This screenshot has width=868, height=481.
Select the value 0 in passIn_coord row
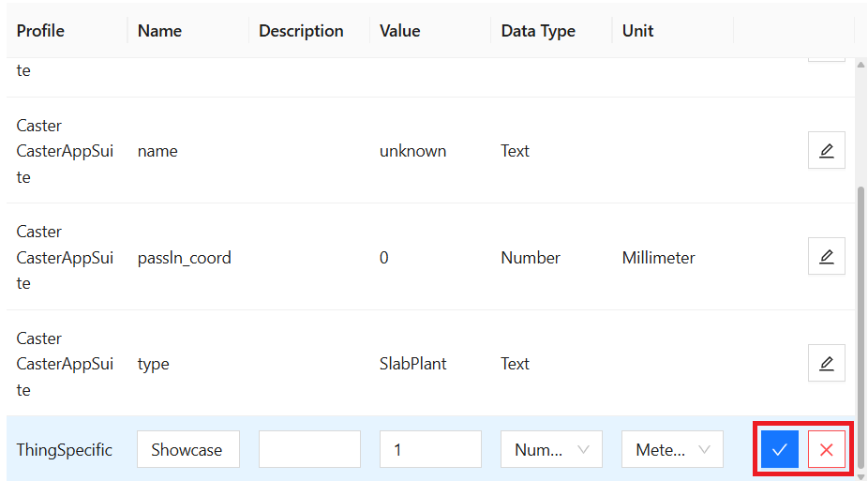[384, 258]
